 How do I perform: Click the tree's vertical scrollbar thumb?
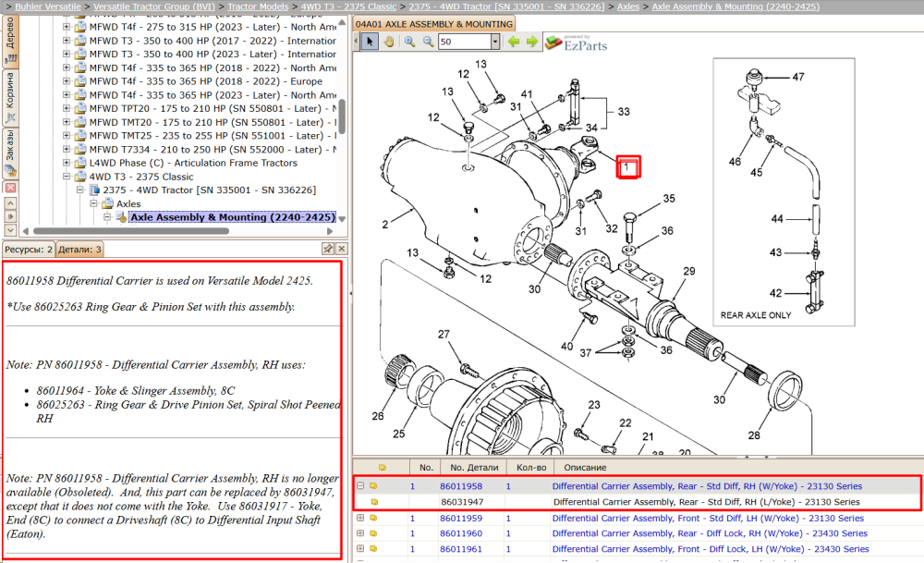click(341, 116)
